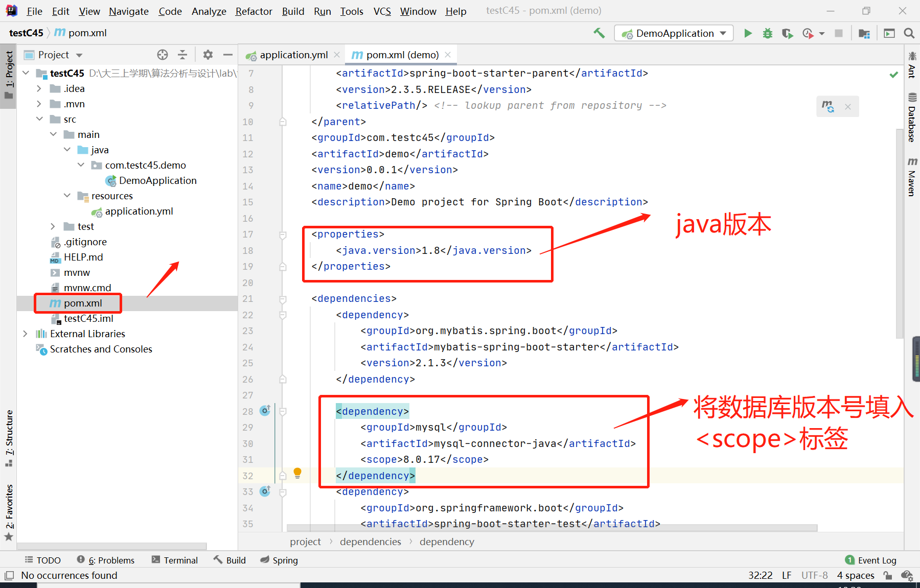Build the project with the hammer icon
This screenshot has width=920, height=588.
(x=599, y=33)
